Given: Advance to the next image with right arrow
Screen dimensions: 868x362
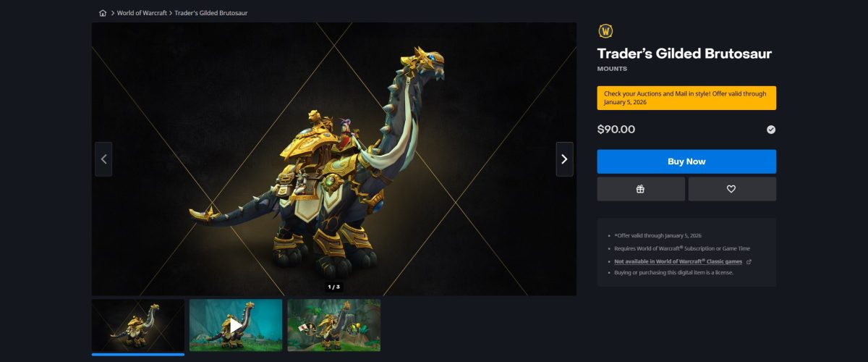Looking at the screenshot, I should [x=564, y=159].
